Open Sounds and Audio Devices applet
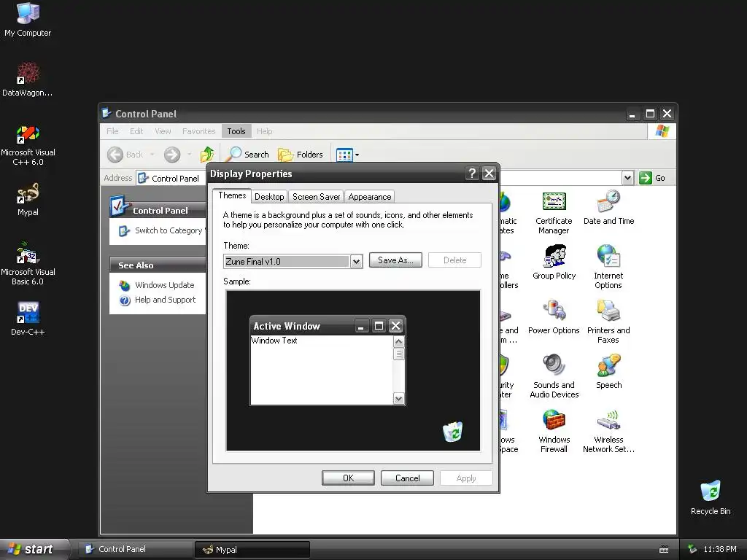Viewport: 747px width, 560px height. coord(554,376)
